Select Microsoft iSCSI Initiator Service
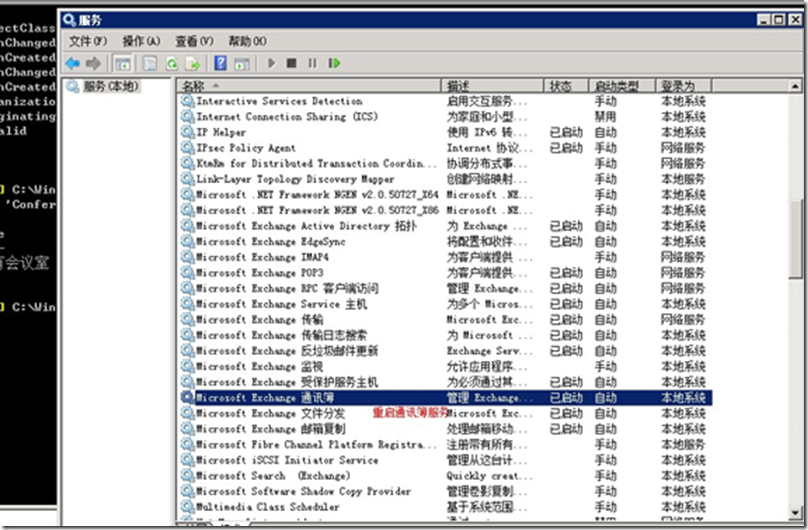 pos(287,460)
